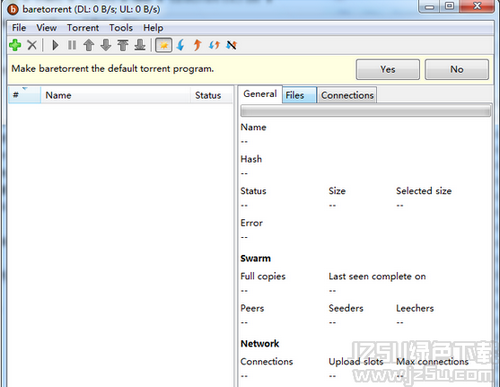Click the start (play) torrent icon
This screenshot has height=387, width=500.
55,45
